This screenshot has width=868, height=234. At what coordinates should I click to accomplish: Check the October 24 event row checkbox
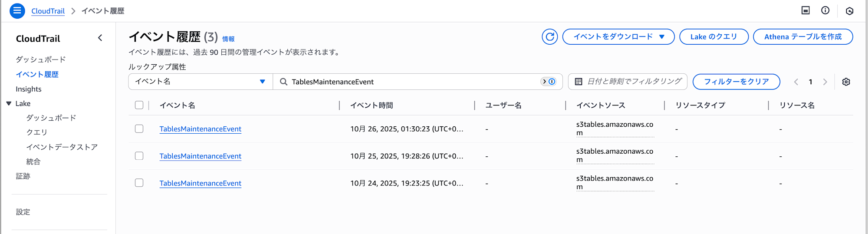click(x=139, y=183)
